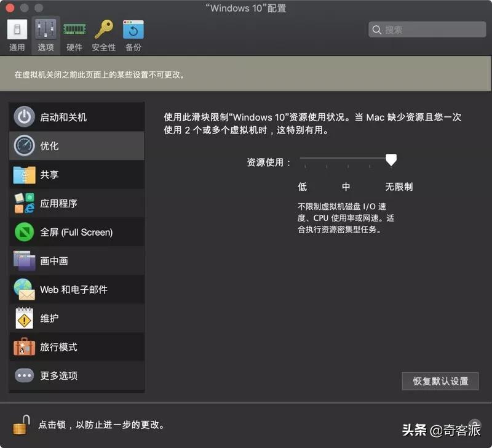Set 资源使用 slider to 无限制
The height and width of the screenshot is (448, 492).
pos(390,159)
